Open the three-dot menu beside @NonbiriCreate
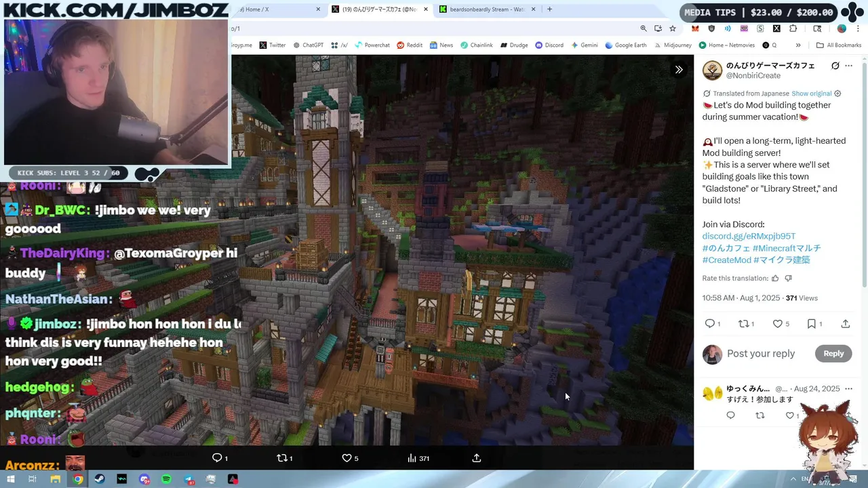 848,66
